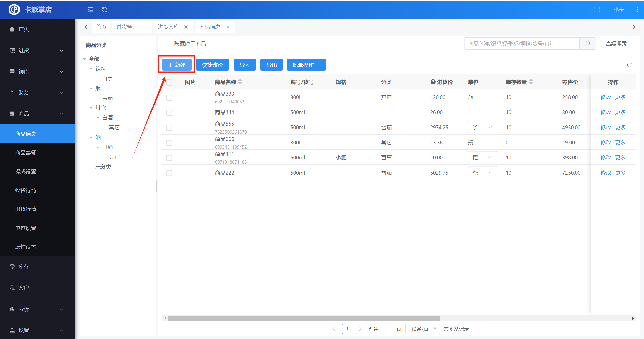This screenshot has height=339, width=644.
Task: Switch to the 进货入库 tab
Action: pyautogui.click(x=168, y=27)
